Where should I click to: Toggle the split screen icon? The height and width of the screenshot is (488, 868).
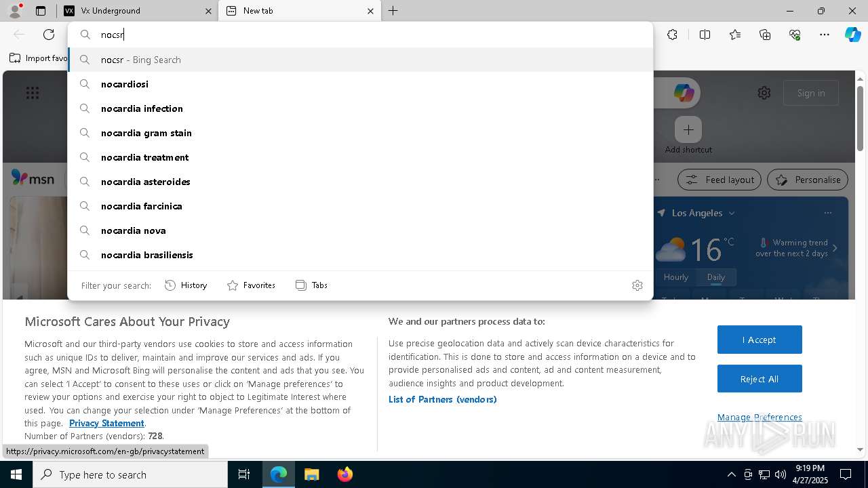pyautogui.click(x=705, y=35)
